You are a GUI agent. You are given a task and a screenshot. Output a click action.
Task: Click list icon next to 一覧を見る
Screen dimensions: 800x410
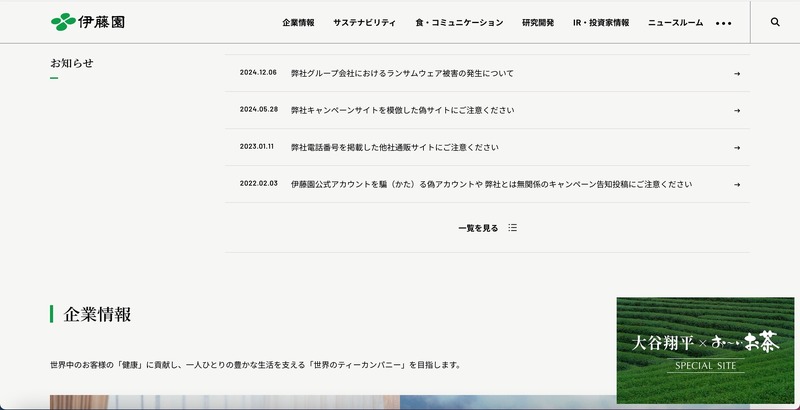point(513,228)
